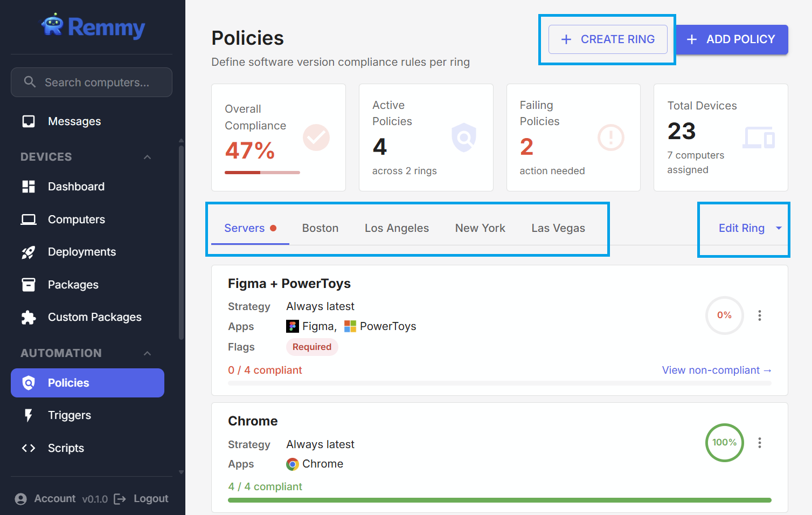
Task: Open Packages via the box icon
Action: click(x=29, y=285)
